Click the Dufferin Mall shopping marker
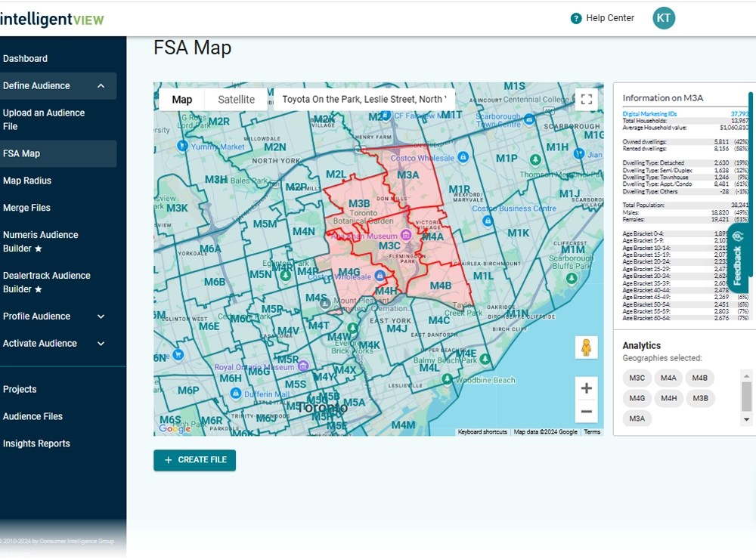The height and width of the screenshot is (559, 756). pos(236,394)
